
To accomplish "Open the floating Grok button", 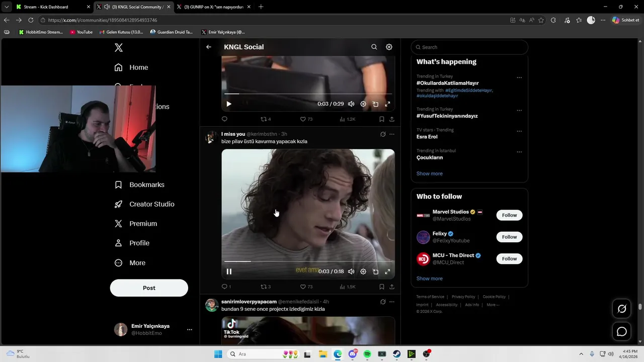I will (x=622, y=309).
